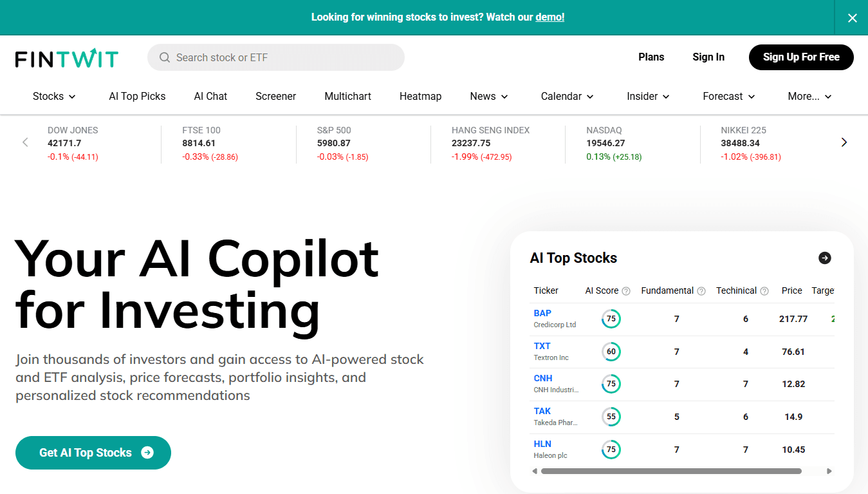
Task: Open the demo link in banner
Action: coord(549,17)
